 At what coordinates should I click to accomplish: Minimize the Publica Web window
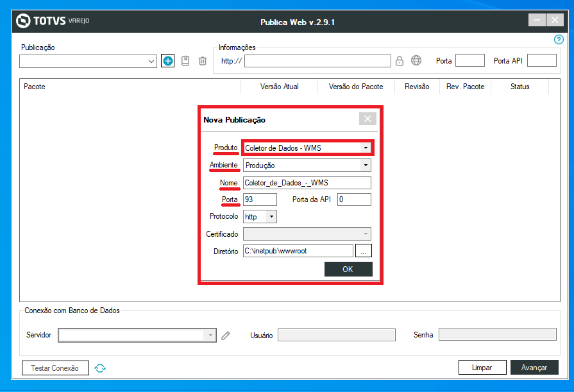[537, 20]
